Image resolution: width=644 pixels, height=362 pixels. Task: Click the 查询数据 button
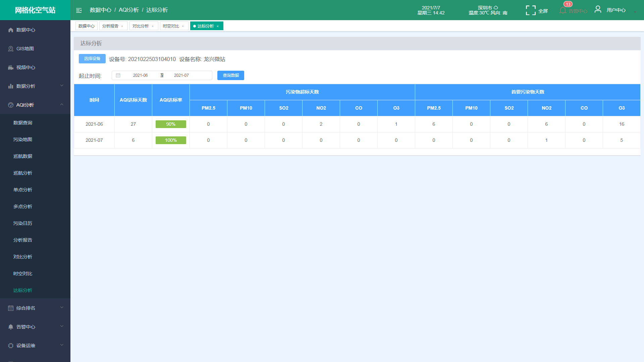231,75
